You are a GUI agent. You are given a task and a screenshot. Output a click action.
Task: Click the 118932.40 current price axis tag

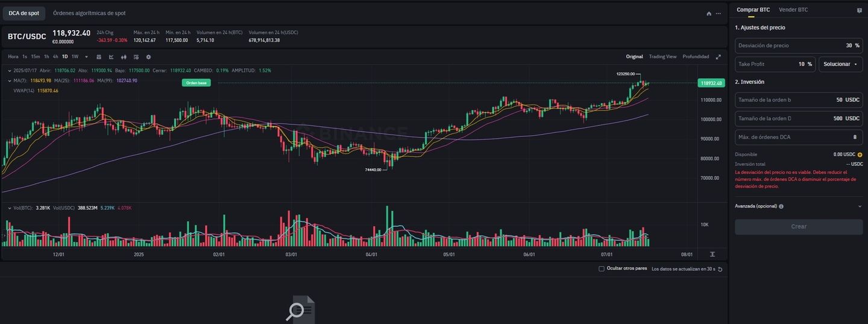711,83
